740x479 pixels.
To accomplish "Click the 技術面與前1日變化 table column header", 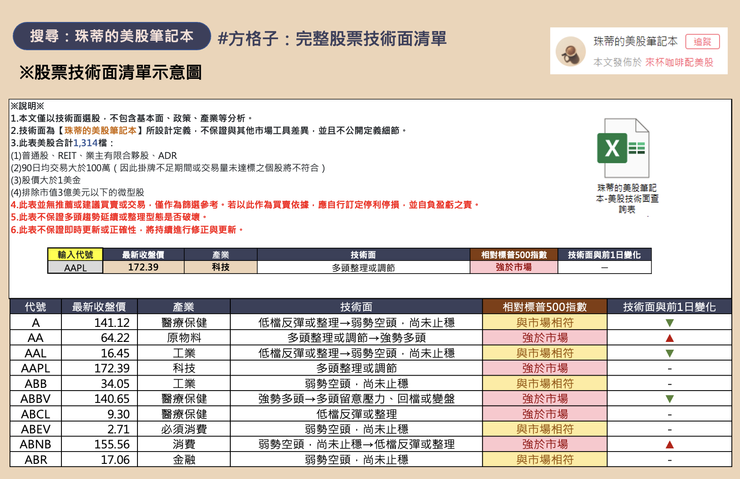I will click(x=669, y=307).
